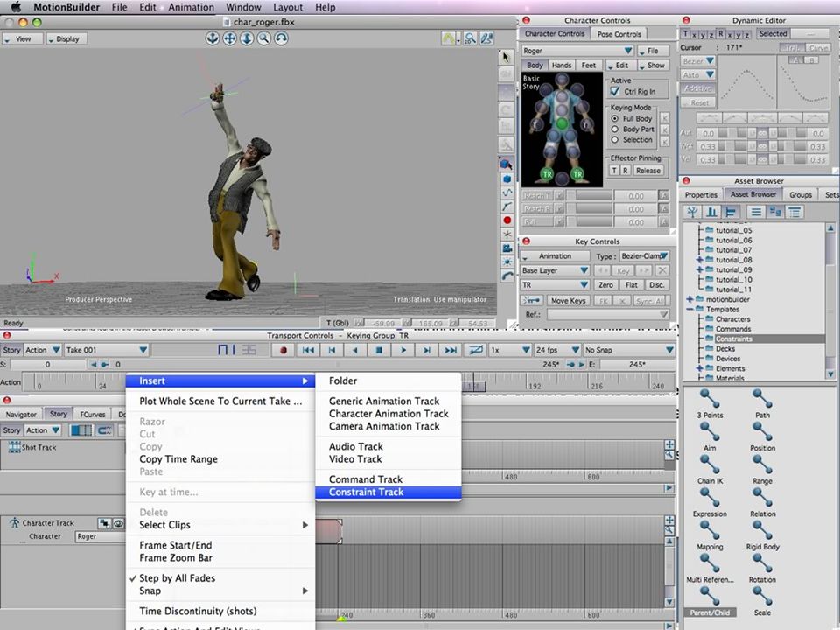Screen dimensions: 840x630
Task: Click the 3 Points constraint icon
Action: coord(710,399)
